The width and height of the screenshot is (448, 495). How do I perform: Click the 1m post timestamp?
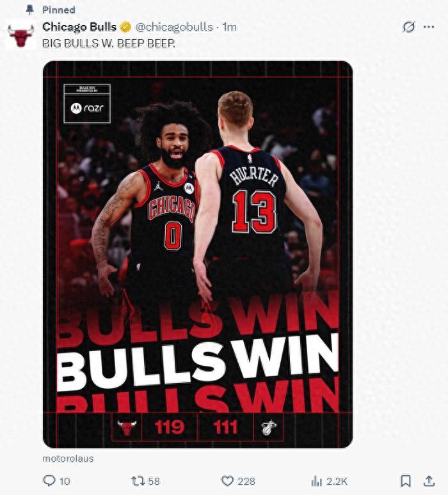(x=229, y=27)
